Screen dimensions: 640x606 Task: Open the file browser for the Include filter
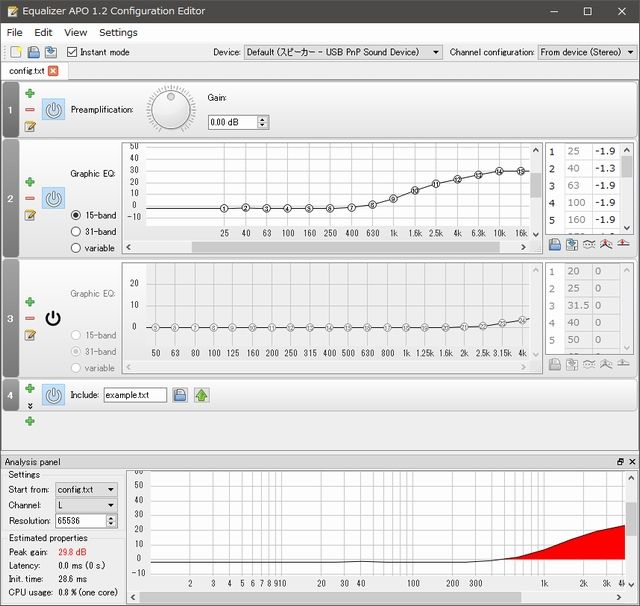coord(180,395)
